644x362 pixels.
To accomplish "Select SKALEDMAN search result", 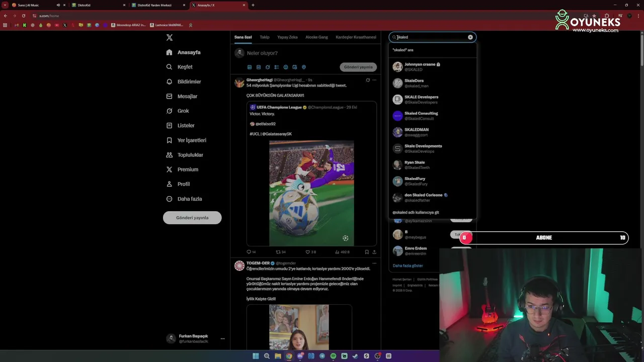I will click(x=432, y=132).
